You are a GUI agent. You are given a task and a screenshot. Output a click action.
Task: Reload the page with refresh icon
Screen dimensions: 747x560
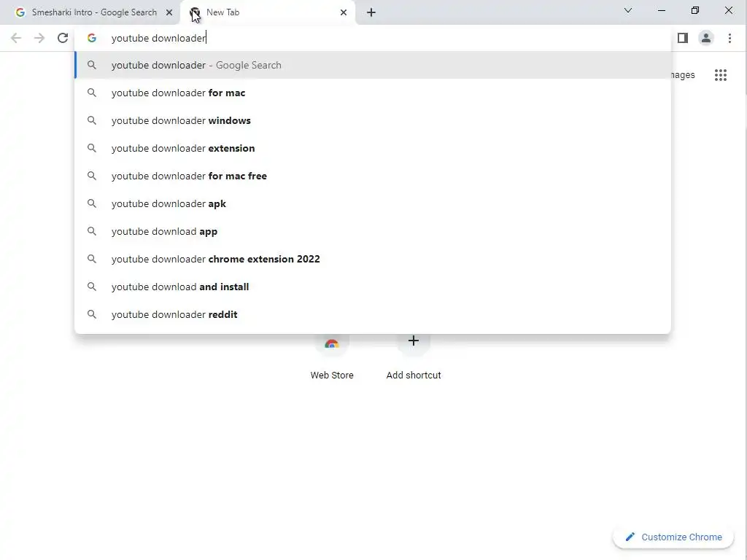point(63,38)
